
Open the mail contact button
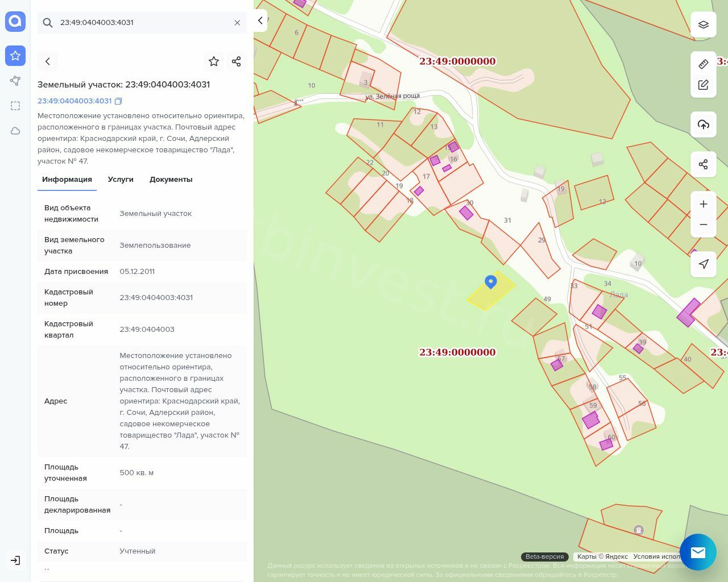click(698, 552)
